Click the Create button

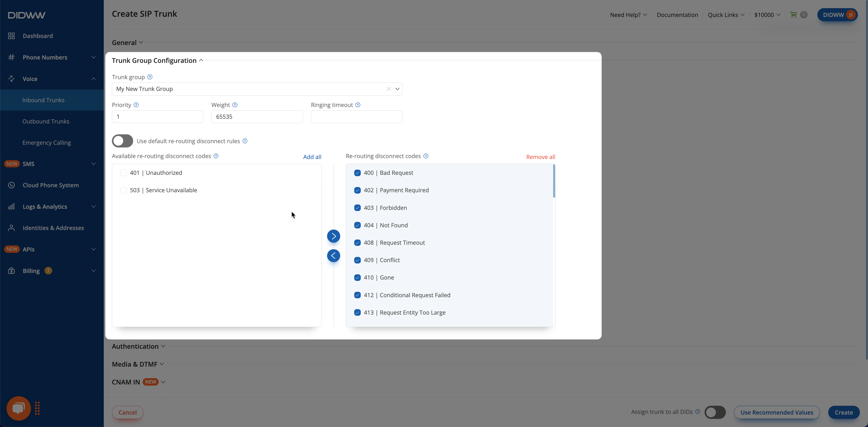[844, 412]
